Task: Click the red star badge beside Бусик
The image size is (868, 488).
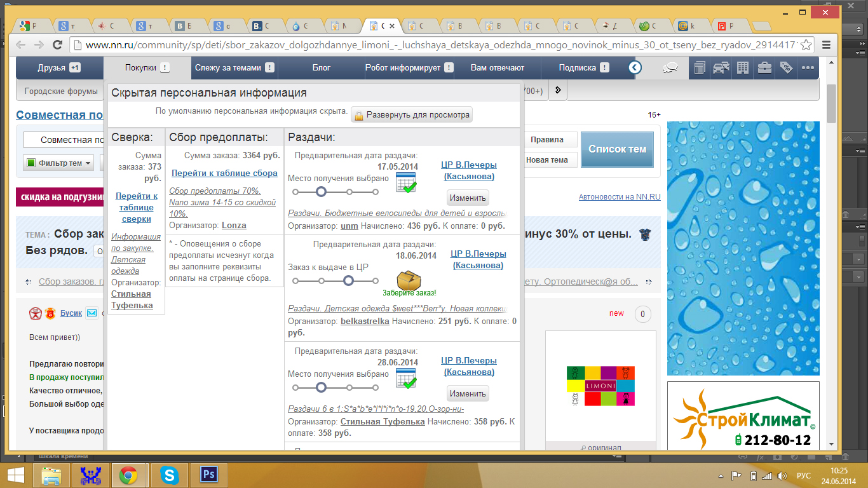Action: pyautogui.click(x=35, y=313)
